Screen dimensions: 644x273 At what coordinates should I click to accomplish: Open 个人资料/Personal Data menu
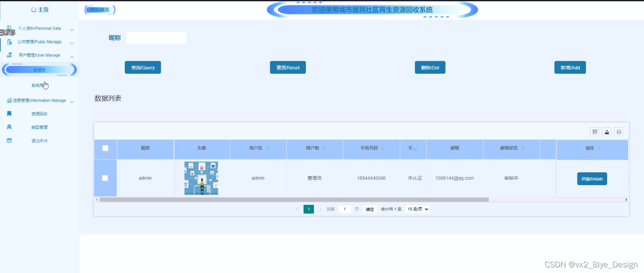click(x=39, y=28)
